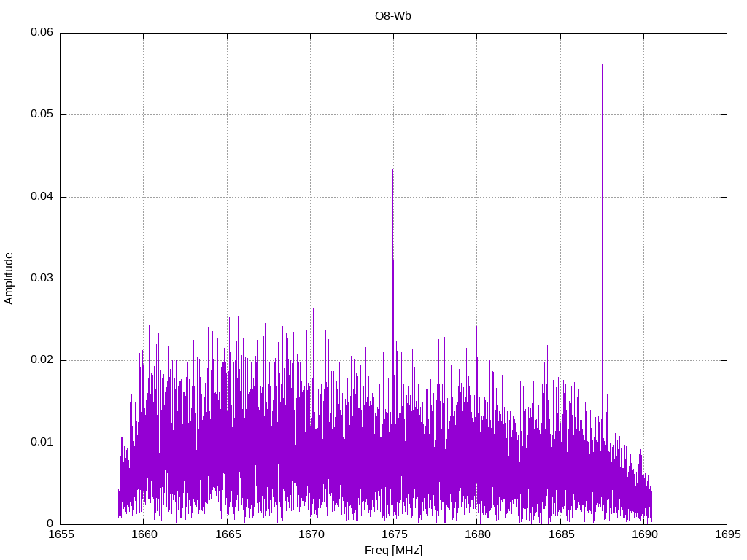This screenshot has height=560, width=747.
Task: Click the 1655 x-axis tick label
Action: coord(61,534)
